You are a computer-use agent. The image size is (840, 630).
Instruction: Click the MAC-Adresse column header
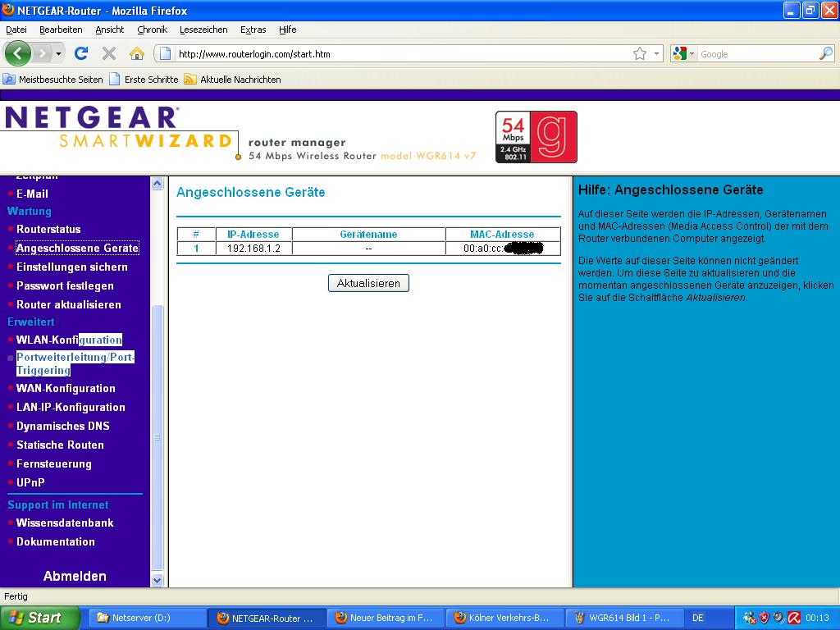click(x=503, y=234)
